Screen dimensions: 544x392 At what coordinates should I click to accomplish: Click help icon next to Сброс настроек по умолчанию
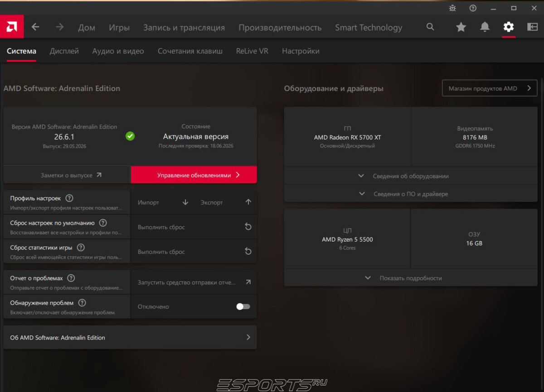tap(103, 223)
